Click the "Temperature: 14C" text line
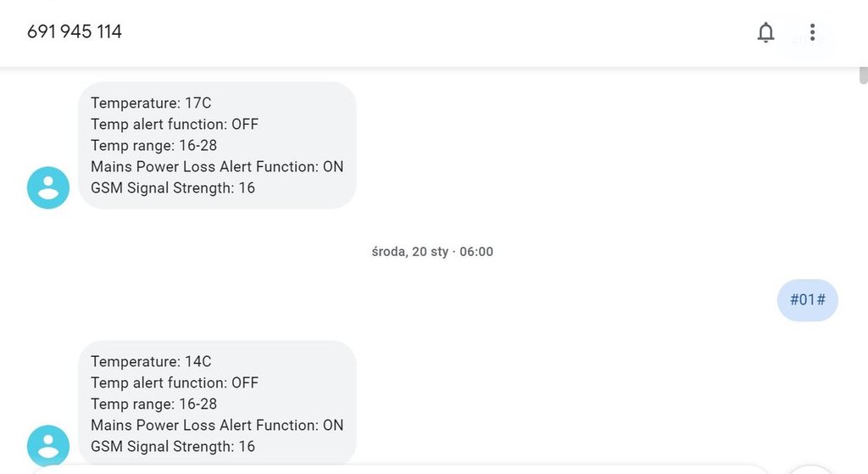This screenshot has height=474, width=868. coord(151,362)
